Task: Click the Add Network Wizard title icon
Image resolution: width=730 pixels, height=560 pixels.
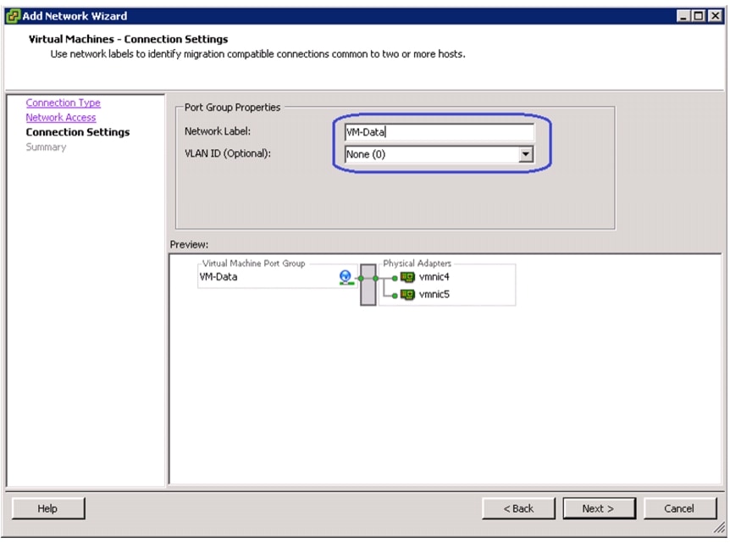Action: pyautogui.click(x=13, y=16)
